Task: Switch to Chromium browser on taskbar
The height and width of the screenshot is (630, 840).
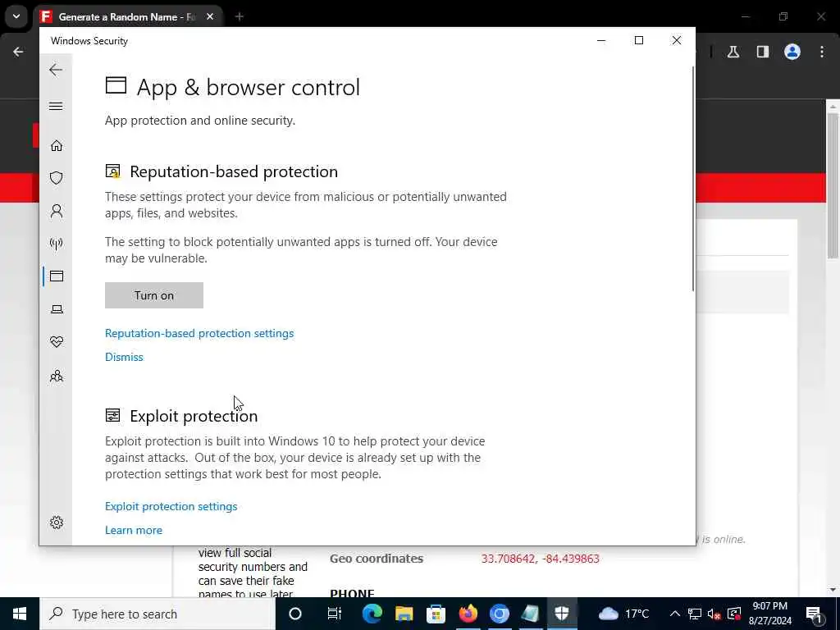Action: [500, 614]
